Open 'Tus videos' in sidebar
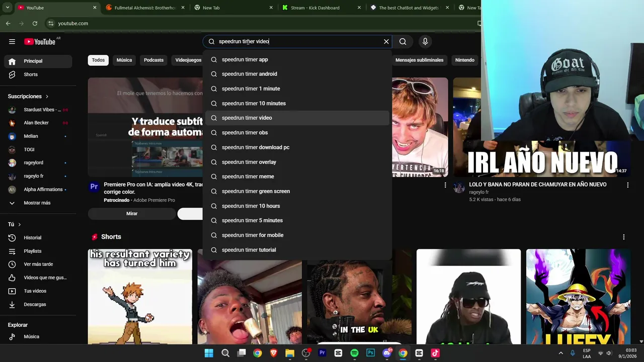644x362 pixels. tap(38, 291)
